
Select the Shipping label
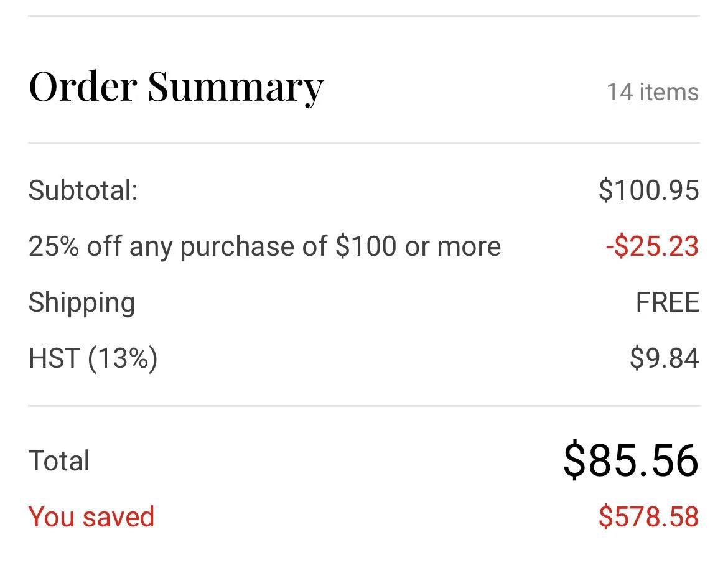82,302
